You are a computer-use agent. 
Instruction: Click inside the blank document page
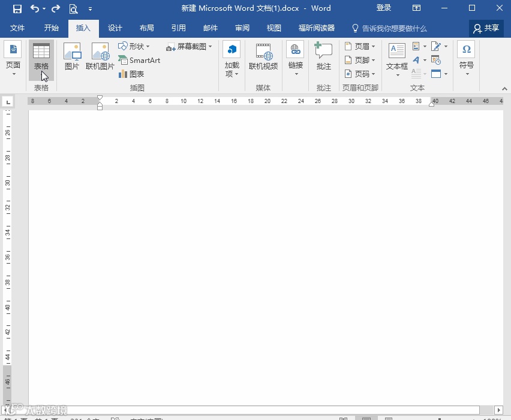pos(266,257)
